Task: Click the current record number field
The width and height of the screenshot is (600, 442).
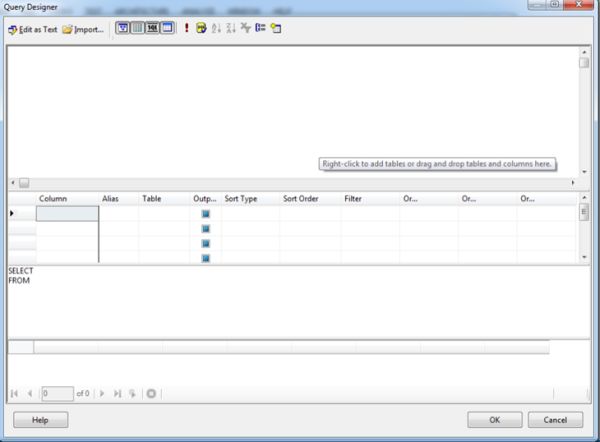Action: click(x=57, y=393)
